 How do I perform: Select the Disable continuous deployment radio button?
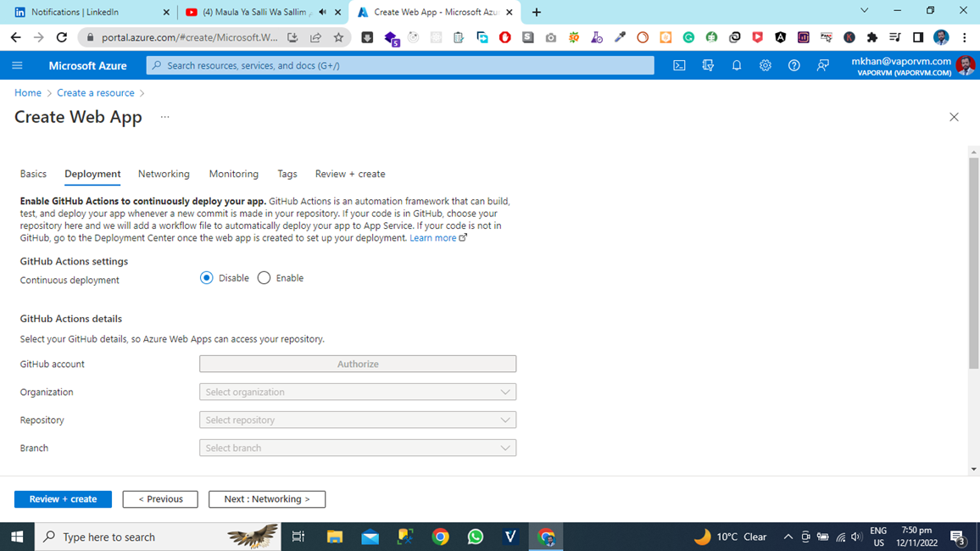[206, 277]
